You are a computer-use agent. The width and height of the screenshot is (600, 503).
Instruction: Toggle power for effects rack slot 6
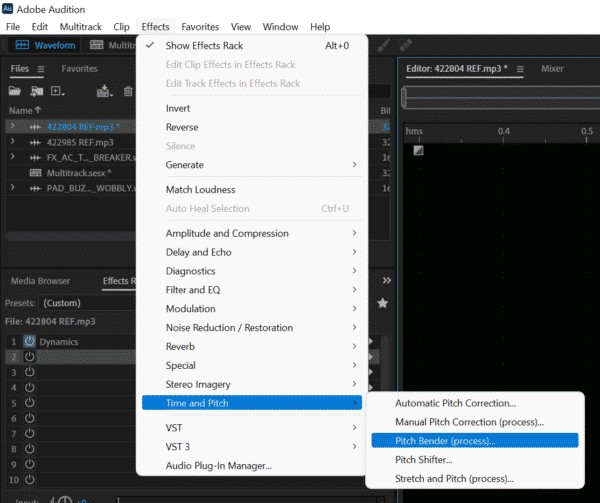pos(29,418)
